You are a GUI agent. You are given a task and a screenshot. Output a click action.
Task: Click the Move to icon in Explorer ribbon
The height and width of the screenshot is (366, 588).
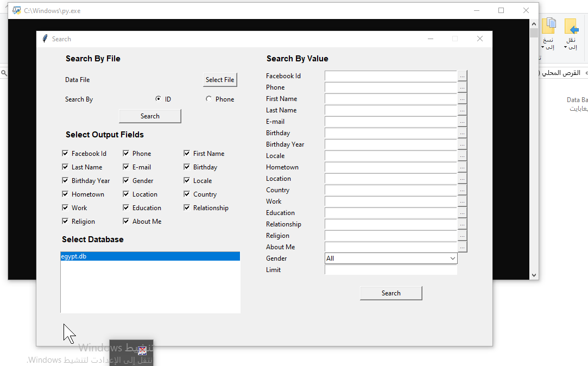pos(571,26)
